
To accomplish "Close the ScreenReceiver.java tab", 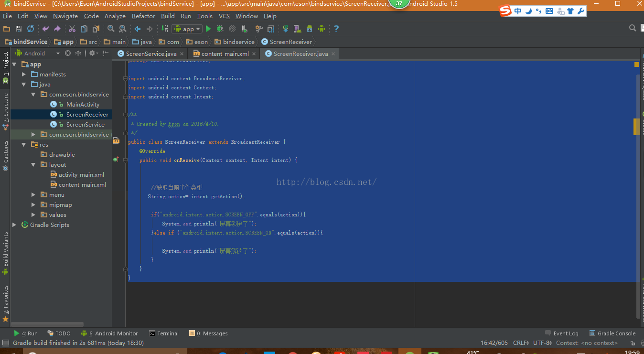I will (333, 54).
